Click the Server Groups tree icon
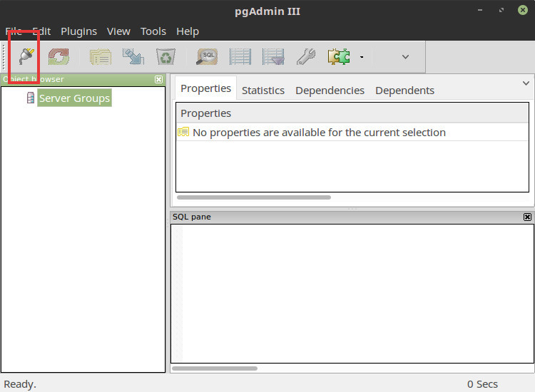Viewport: 535px width, 392px height. tap(31, 98)
